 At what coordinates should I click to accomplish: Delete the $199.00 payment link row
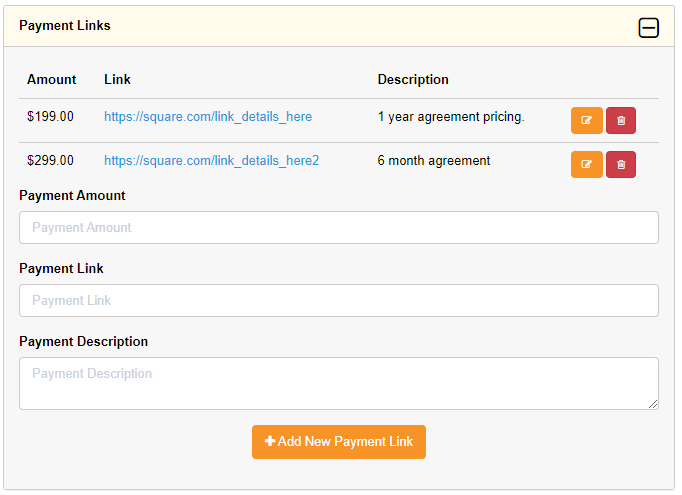621,121
